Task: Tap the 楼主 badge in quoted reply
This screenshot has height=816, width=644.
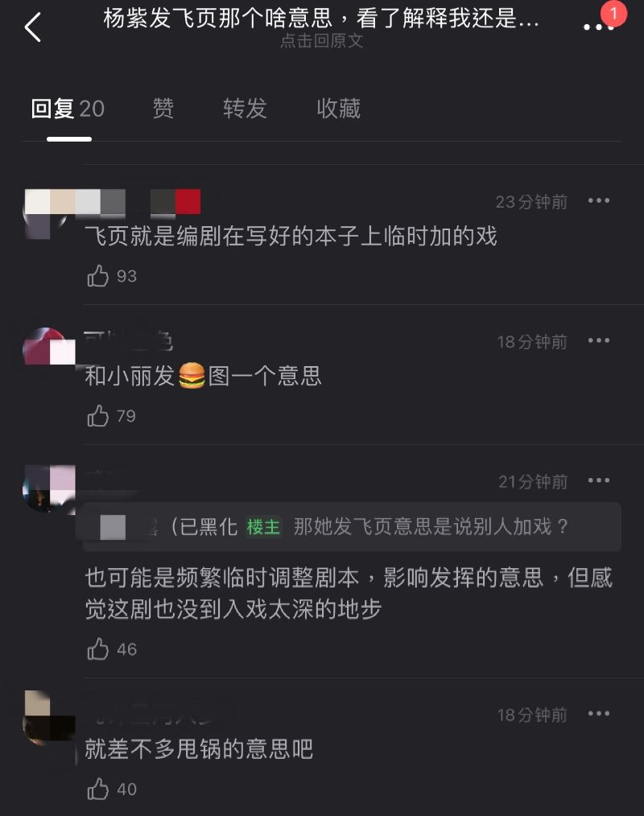Action: click(263, 526)
